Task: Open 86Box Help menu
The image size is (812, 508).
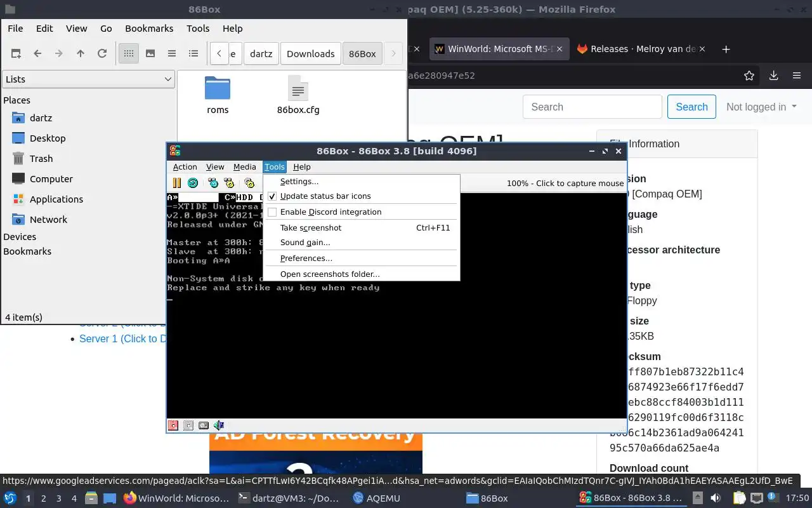Action: pyautogui.click(x=302, y=167)
